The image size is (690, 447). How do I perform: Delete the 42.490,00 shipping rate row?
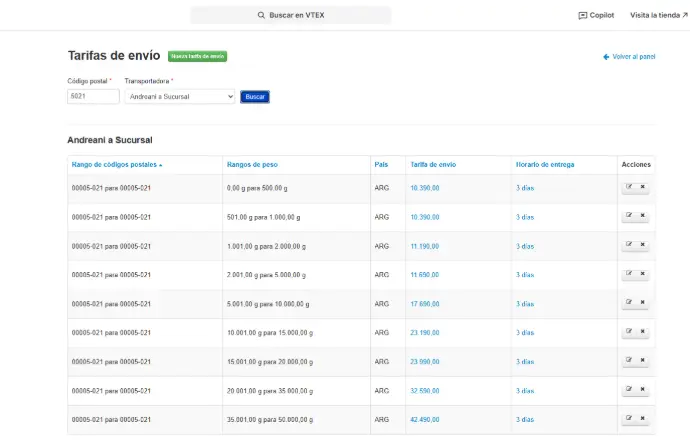(642, 419)
